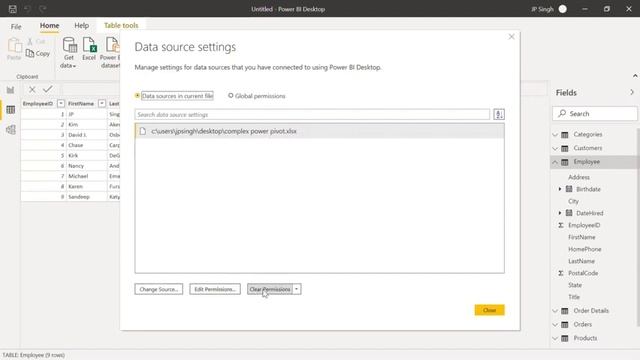Click JP Singh account avatar

[x=562, y=9]
